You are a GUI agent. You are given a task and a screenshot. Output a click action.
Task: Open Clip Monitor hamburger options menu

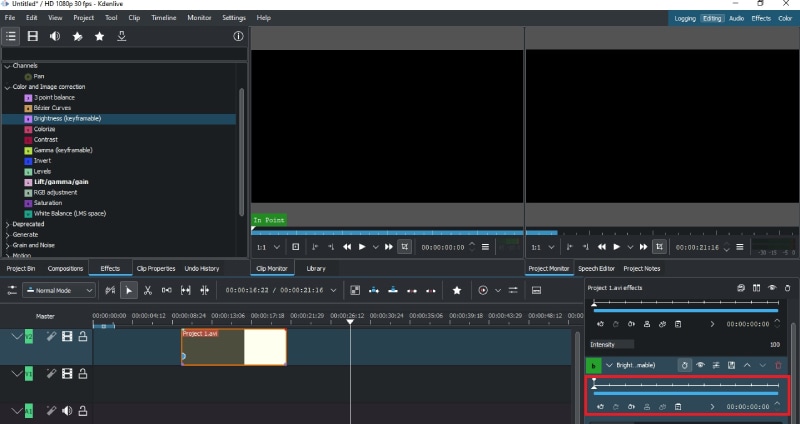pyautogui.click(x=485, y=247)
